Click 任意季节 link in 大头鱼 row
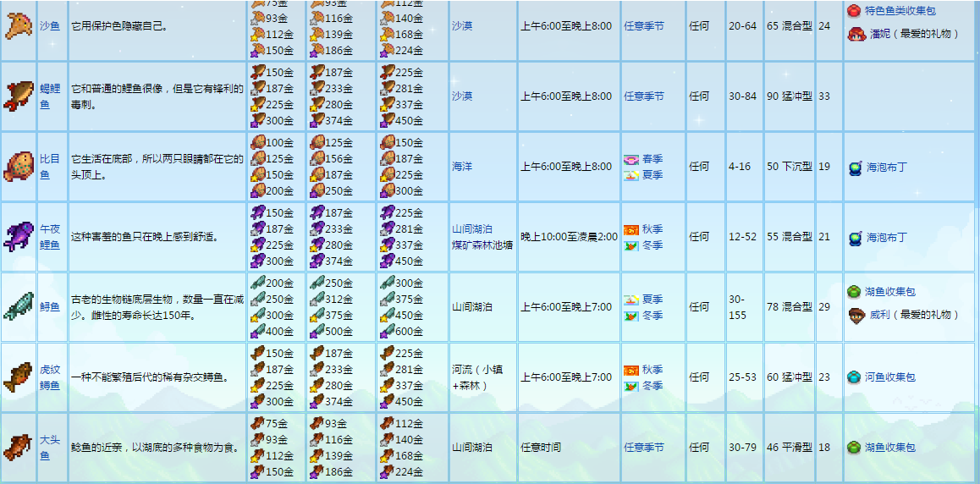 (644, 447)
